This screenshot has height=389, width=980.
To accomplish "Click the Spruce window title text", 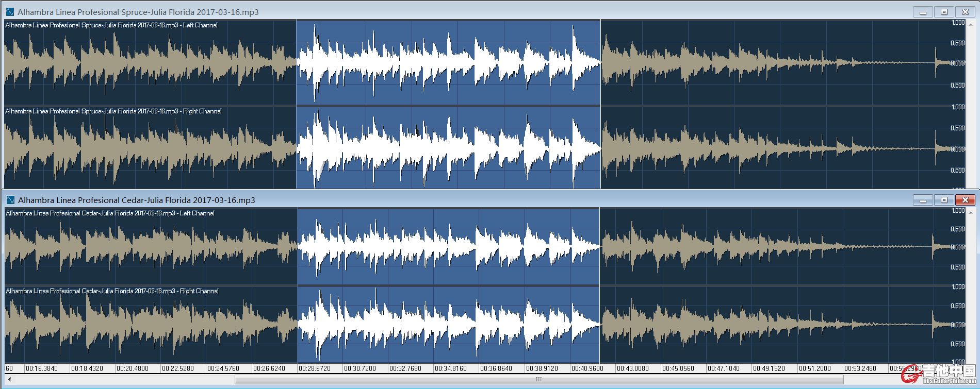I will (138, 12).
